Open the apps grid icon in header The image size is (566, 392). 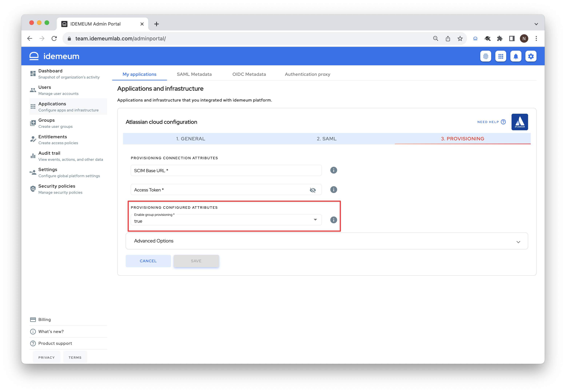[500, 56]
